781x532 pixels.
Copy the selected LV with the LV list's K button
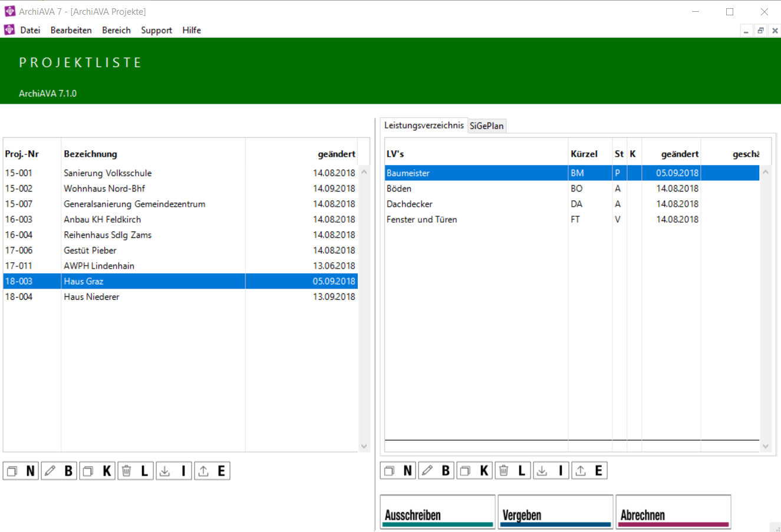point(474,470)
